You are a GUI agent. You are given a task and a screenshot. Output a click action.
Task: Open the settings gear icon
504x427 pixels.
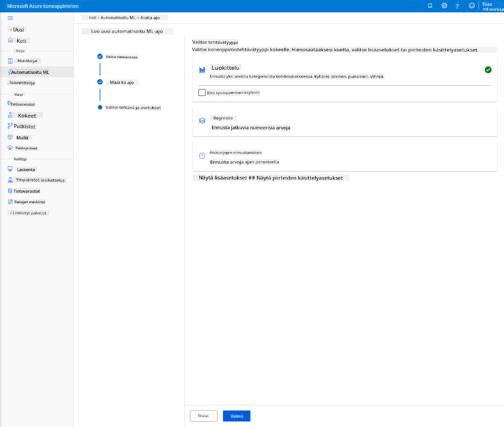444,6
